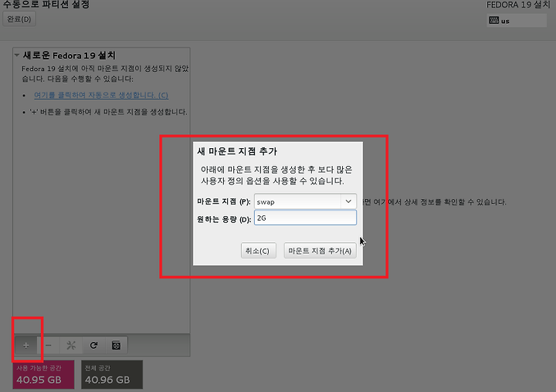Click the disk summary icon in toolbar
This screenshot has width=556, height=392.
click(x=116, y=345)
